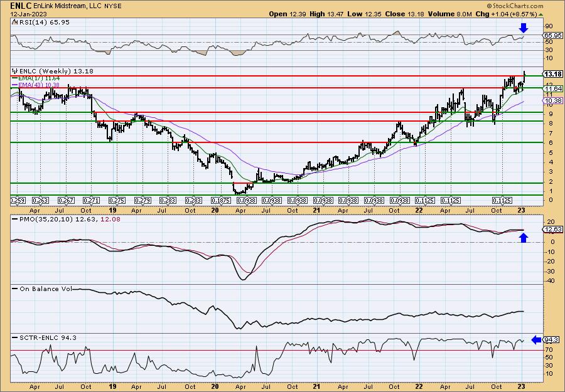The image size is (565, 392).
Task: Click the 0.259 dividend label
Action: point(17,201)
